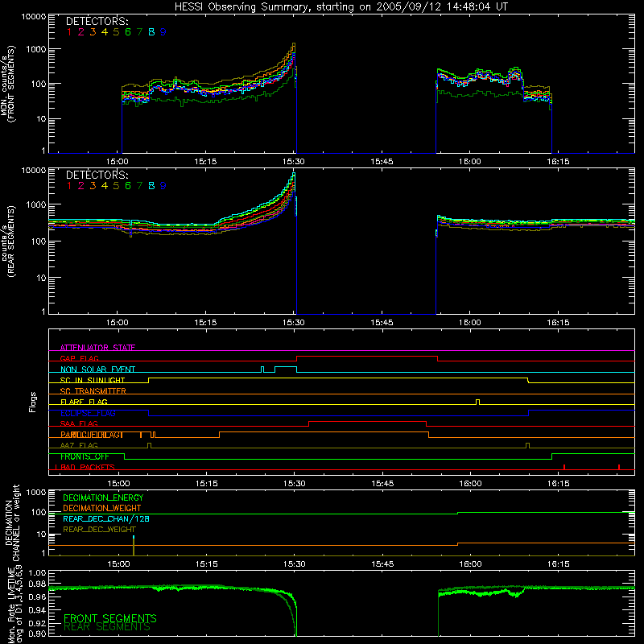Click the DECIMATION CHANNEL or weight axis label

12,522
